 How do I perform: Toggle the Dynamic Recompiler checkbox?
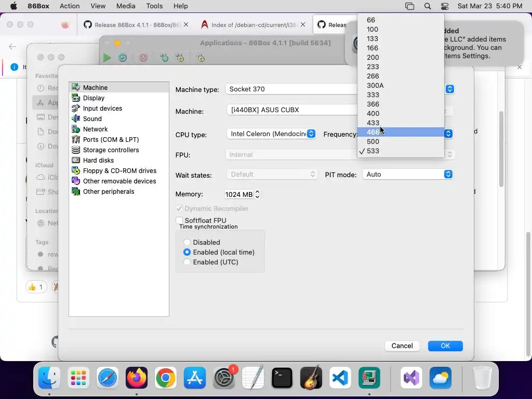[179, 209]
